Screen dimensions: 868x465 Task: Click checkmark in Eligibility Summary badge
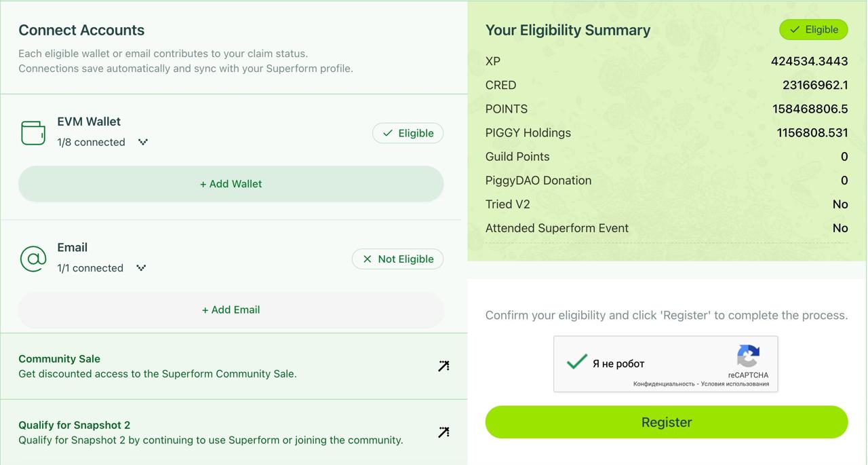click(794, 30)
